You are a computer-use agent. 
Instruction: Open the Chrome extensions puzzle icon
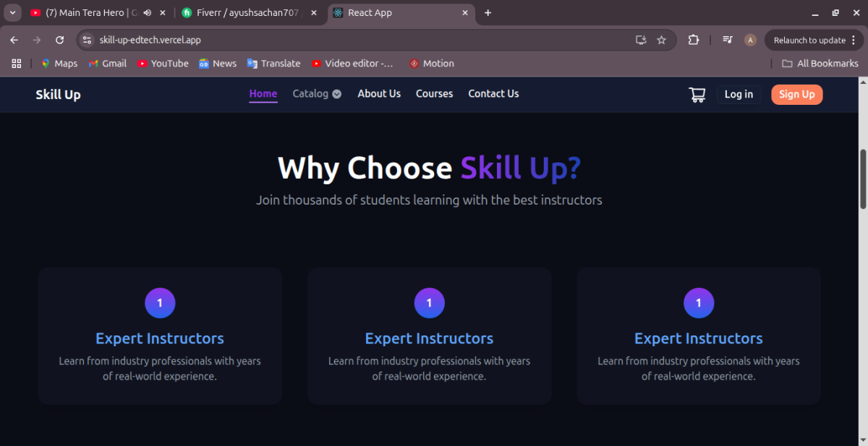coord(693,40)
